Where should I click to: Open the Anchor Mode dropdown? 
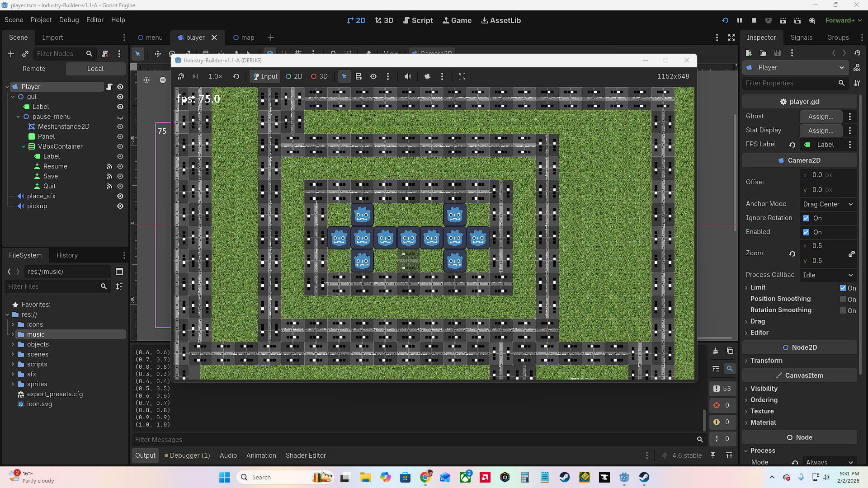828,204
